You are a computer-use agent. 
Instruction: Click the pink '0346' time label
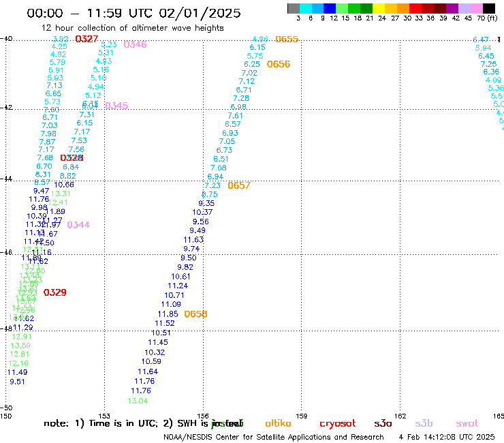(135, 44)
